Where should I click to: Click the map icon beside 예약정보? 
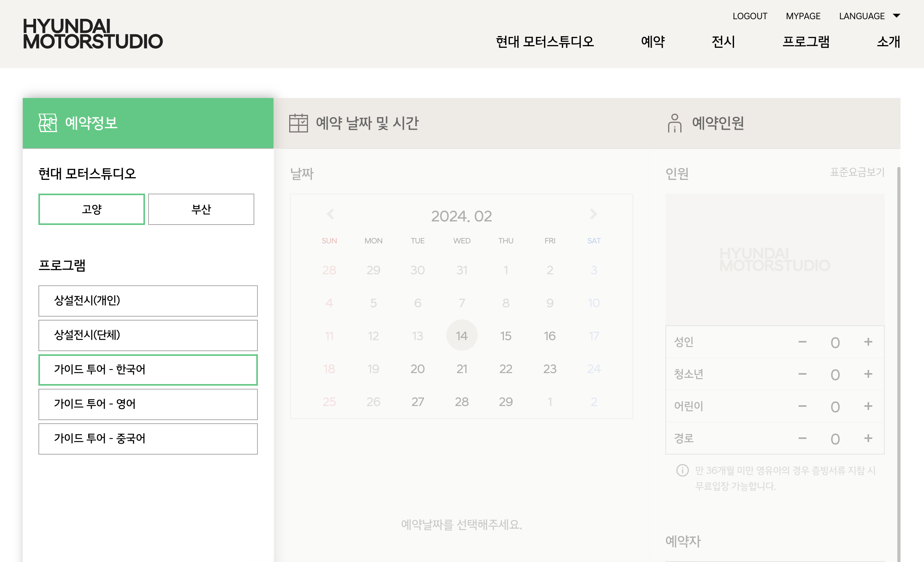pyautogui.click(x=48, y=123)
